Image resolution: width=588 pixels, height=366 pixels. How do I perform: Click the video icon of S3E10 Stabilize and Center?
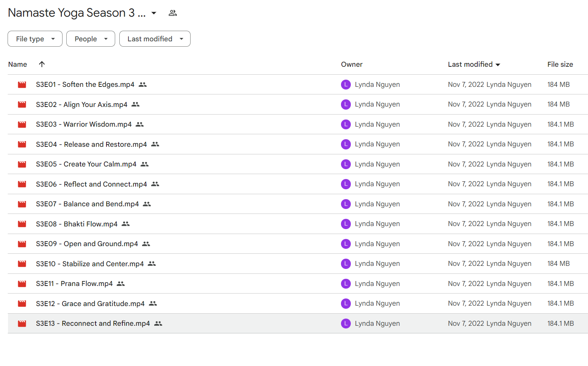point(22,264)
